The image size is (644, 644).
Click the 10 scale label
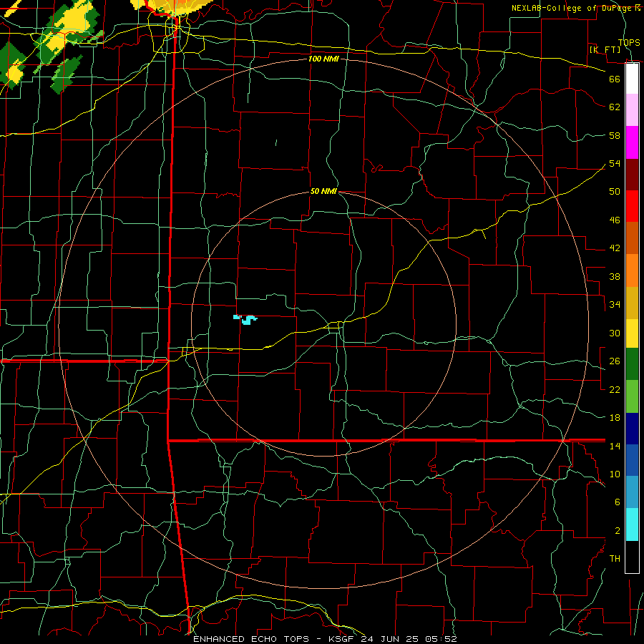point(615,474)
